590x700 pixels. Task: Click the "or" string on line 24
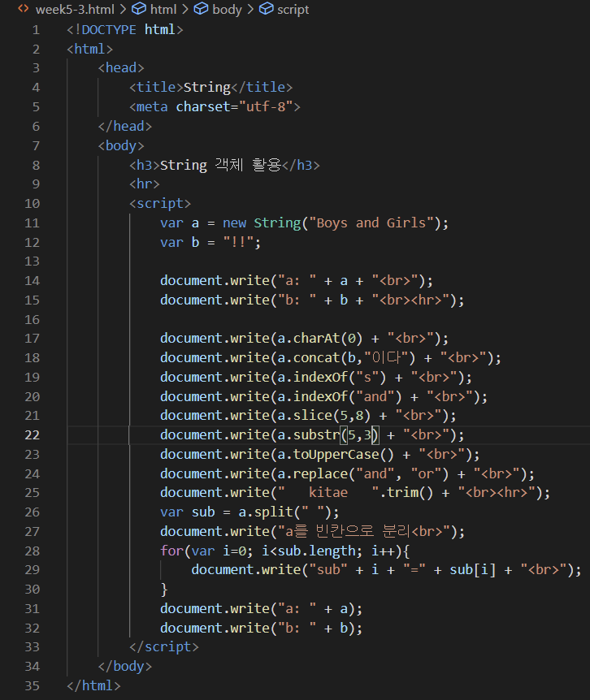(x=426, y=474)
